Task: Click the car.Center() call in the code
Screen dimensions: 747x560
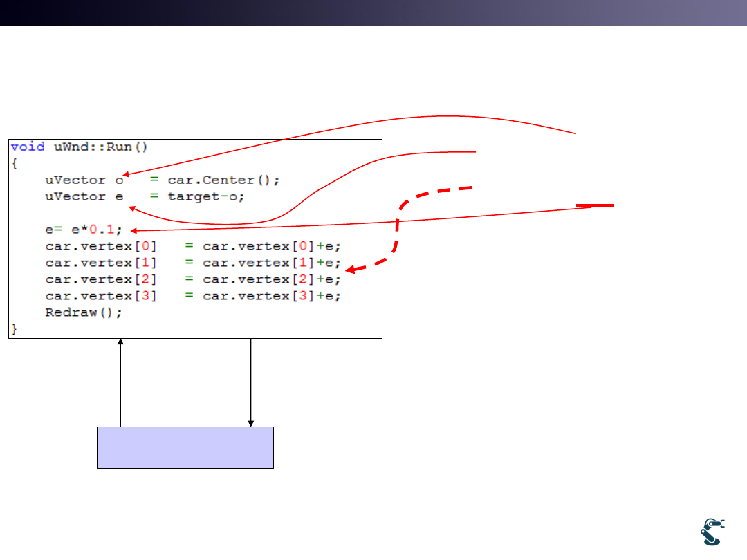Action: coord(223,180)
